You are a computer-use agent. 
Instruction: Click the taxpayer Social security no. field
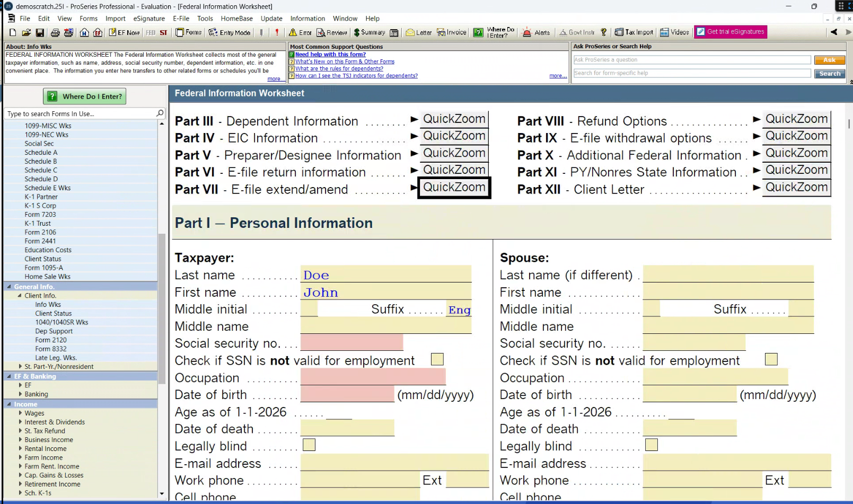click(352, 342)
